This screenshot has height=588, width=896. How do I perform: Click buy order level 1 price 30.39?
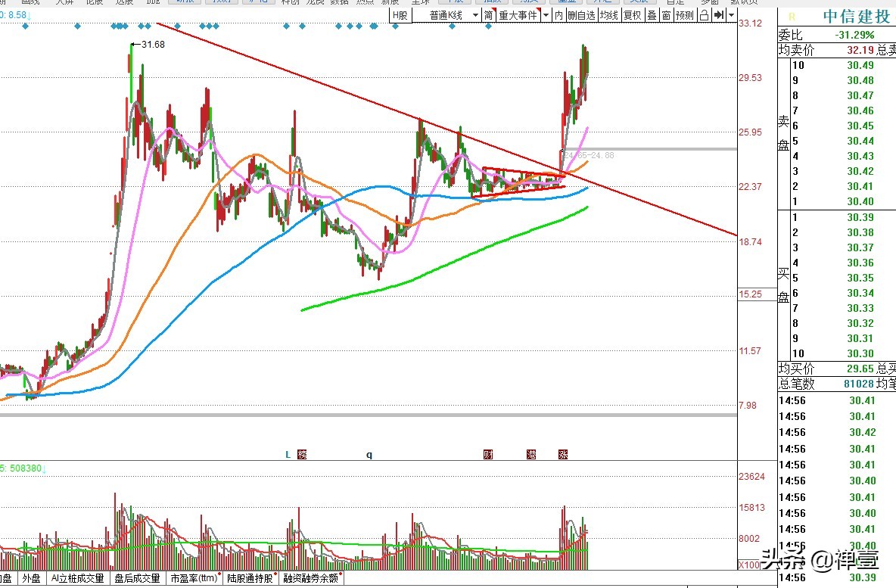click(x=860, y=217)
